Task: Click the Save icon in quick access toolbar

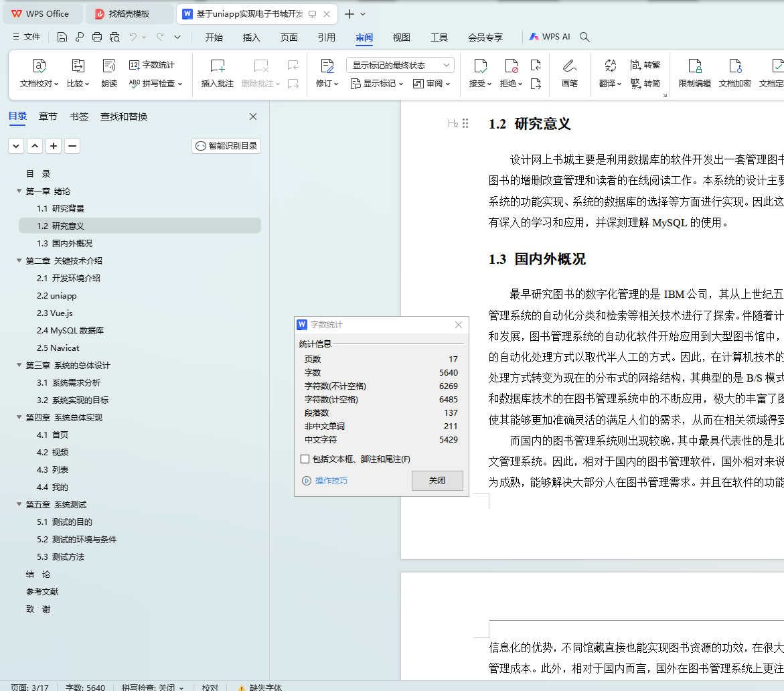Action: point(62,37)
